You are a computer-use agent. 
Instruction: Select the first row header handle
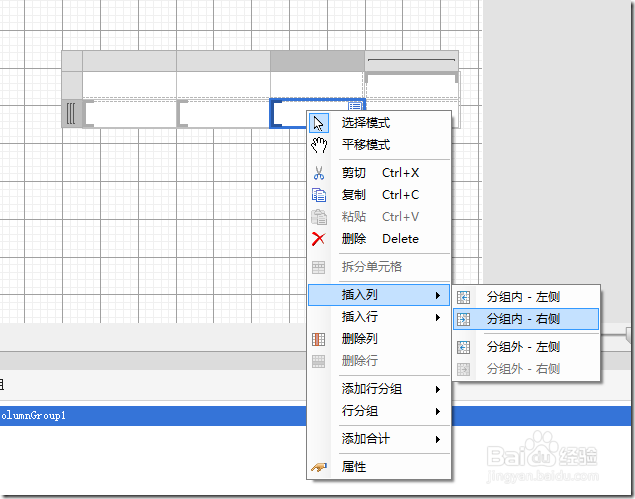pos(72,85)
